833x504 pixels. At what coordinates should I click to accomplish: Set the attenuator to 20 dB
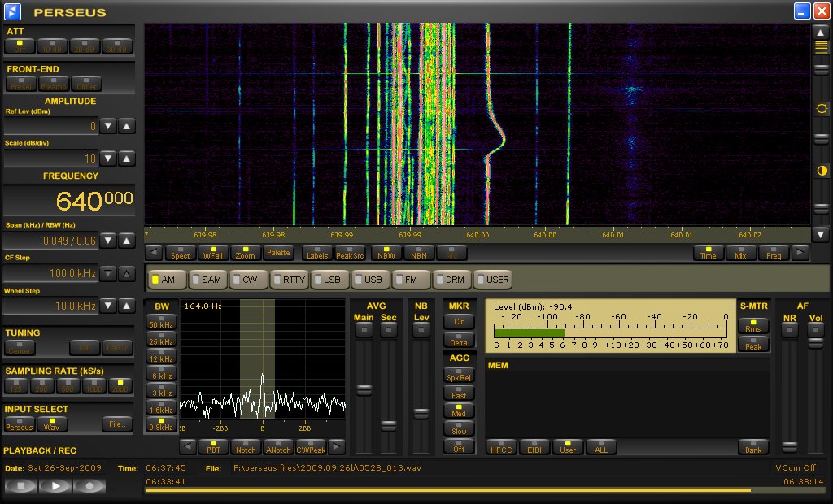tap(85, 46)
